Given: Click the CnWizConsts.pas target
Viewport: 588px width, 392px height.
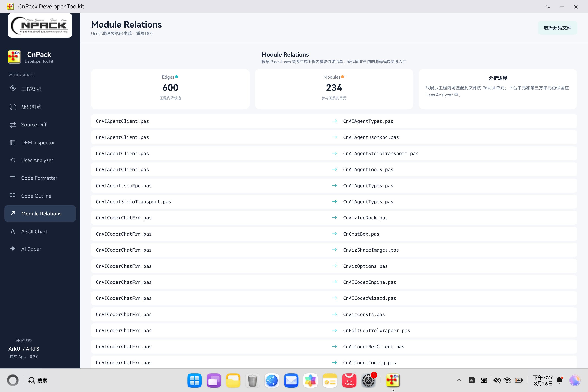Looking at the screenshot, I should point(364,315).
